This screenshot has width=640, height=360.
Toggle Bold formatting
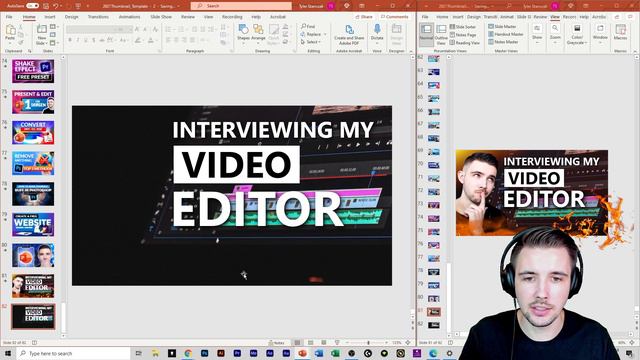[70, 40]
